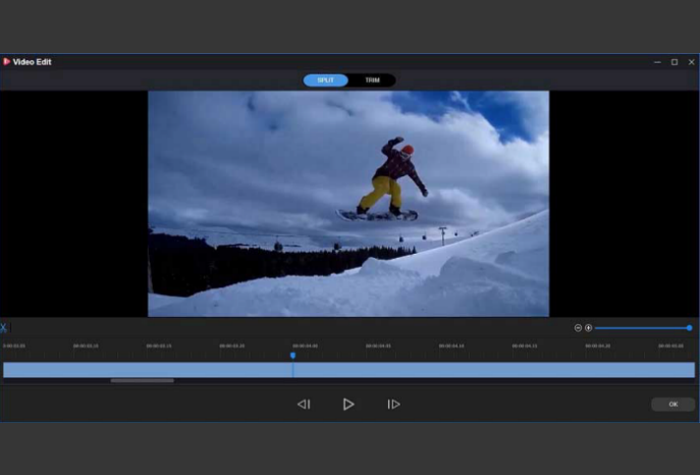Click the snowboarder video preview
The height and width of the screenshot is (475, 700).
tap(349, 204)
